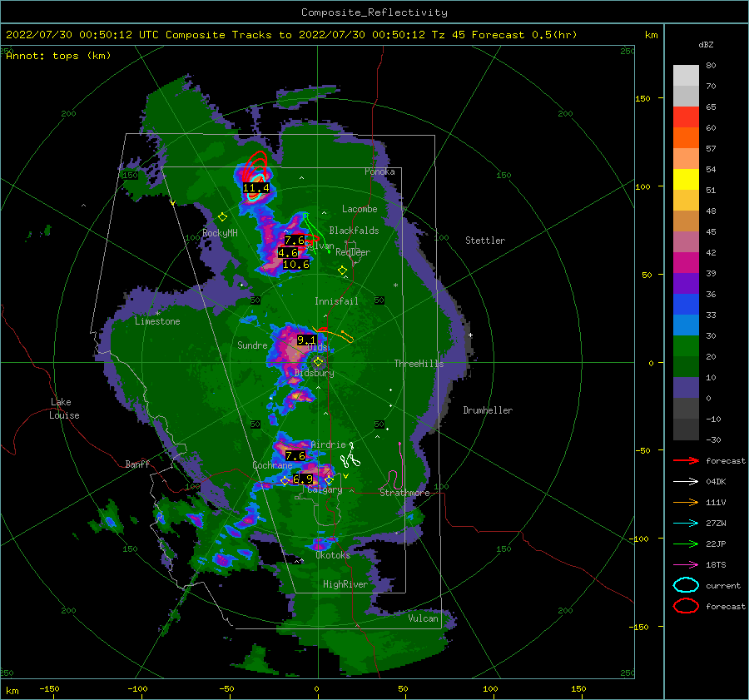Click the UTC composite tracks timestamp header
Viewport: 749px width, 700px height.
(291, 35)
